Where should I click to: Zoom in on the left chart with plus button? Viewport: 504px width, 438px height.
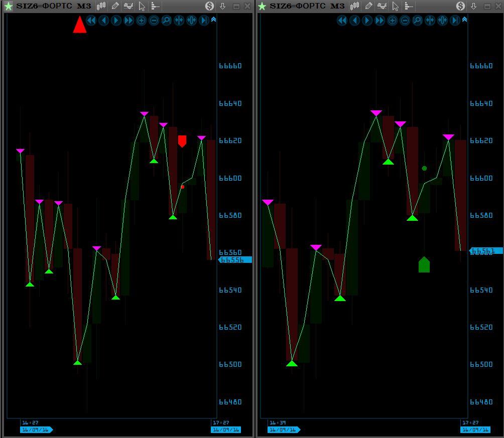click(x=141, y=21)
